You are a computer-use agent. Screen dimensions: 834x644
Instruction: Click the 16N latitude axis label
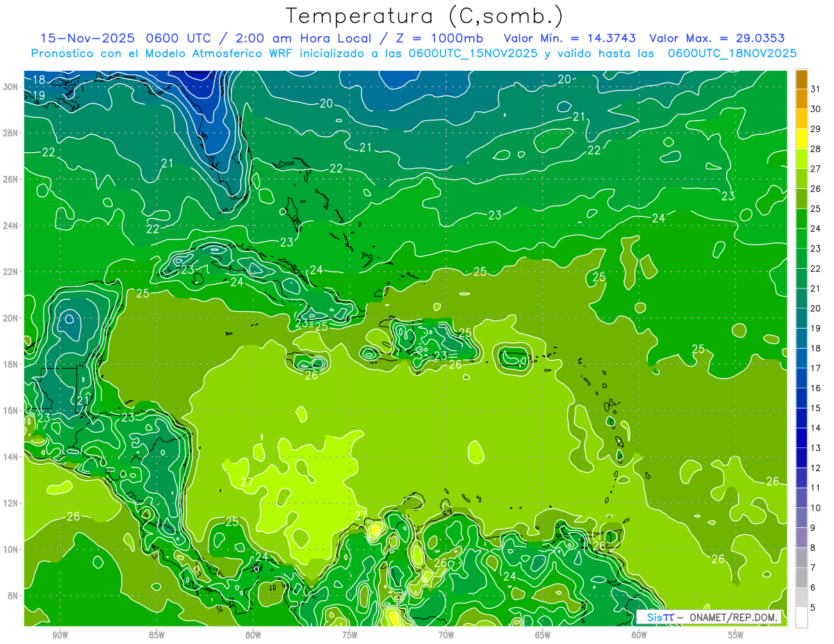10,411
